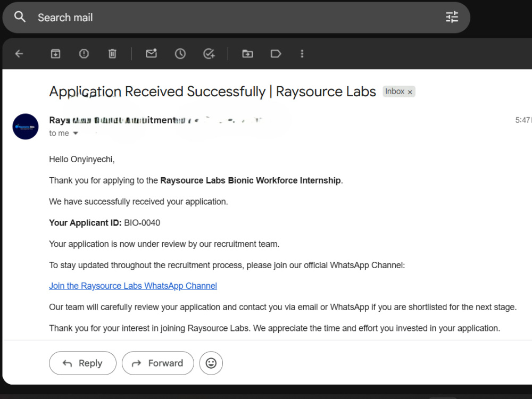Click the Reply button

(x=83, y=363)
